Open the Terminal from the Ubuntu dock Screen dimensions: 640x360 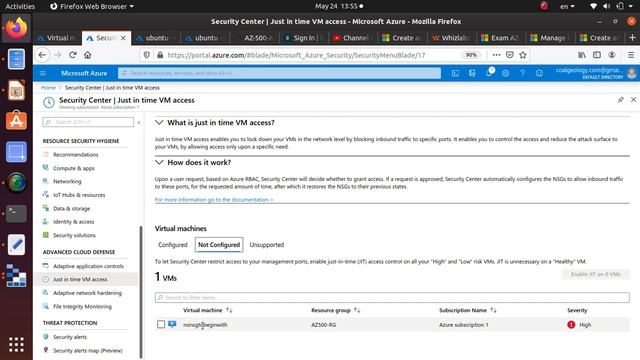click(16, 213)
